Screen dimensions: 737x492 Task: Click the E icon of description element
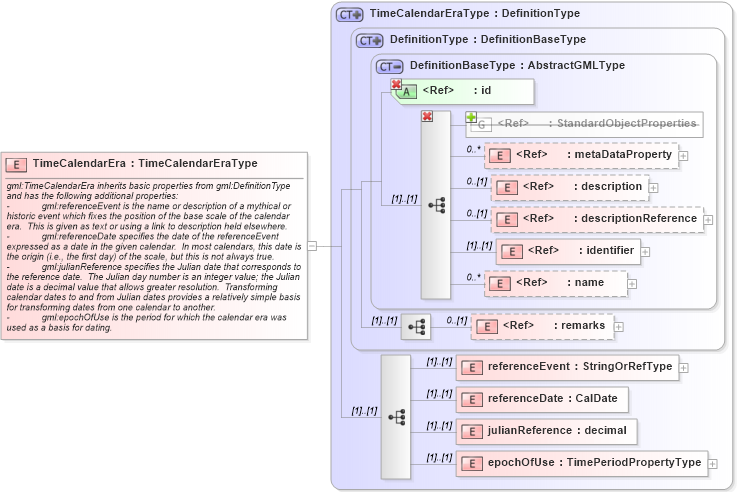click(x=507, y=187)
